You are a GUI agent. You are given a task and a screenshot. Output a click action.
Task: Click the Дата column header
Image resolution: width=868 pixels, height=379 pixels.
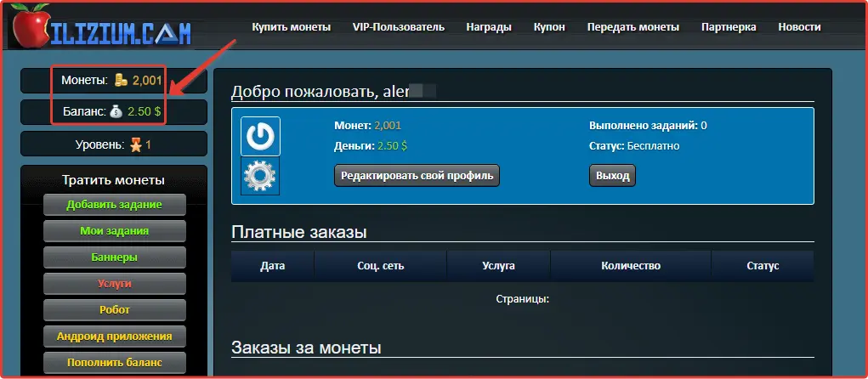pos(272,266)
